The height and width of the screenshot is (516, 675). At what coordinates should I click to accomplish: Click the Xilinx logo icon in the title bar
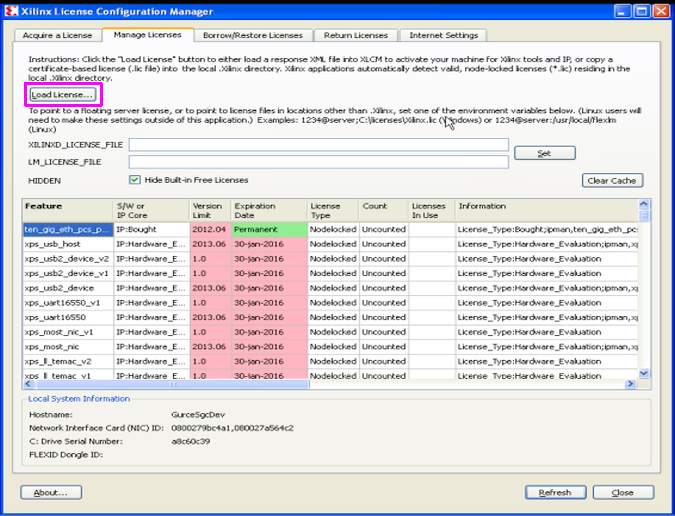[12, 11]
